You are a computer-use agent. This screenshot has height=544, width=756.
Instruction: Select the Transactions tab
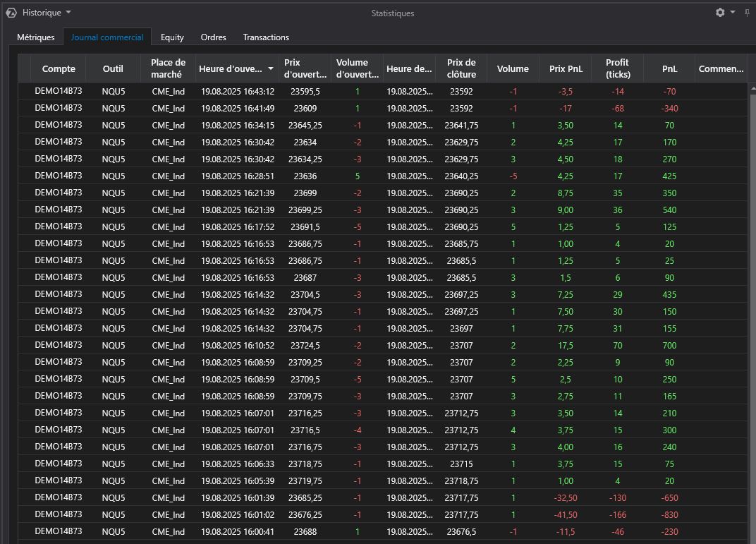[266, 37]
